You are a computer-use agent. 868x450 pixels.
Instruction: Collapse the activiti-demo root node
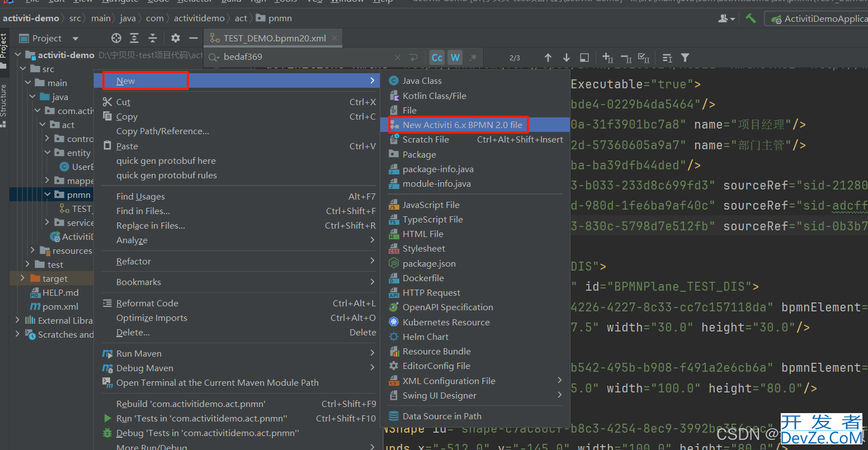coord(18,55)
